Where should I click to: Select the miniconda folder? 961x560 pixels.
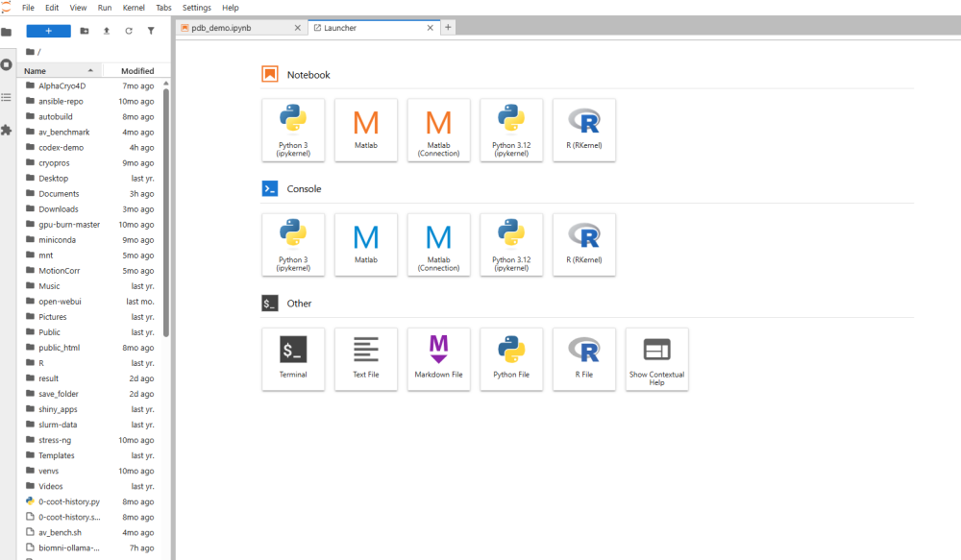coord(89,239)
